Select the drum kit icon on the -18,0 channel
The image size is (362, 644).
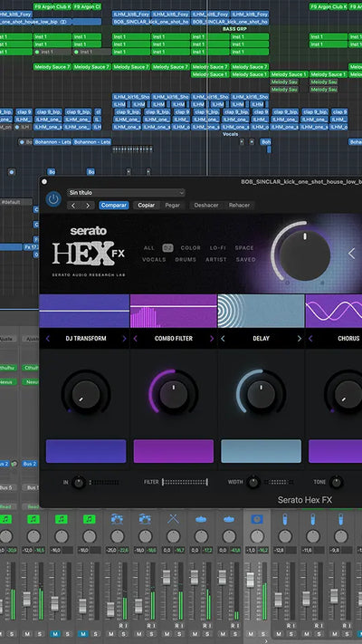point(146,519)
